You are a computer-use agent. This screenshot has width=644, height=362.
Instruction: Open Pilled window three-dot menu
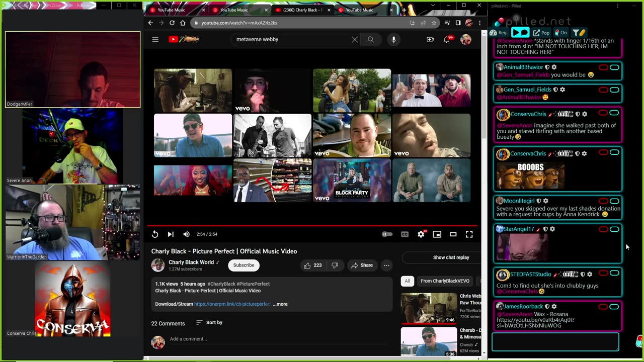tap(618, 6)
